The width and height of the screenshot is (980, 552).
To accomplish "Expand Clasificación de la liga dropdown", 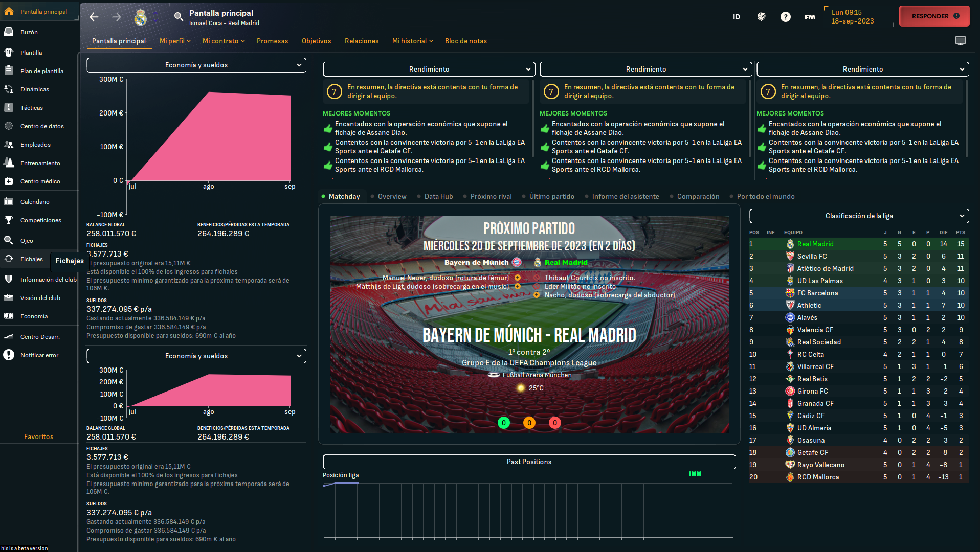I will 859,216.
